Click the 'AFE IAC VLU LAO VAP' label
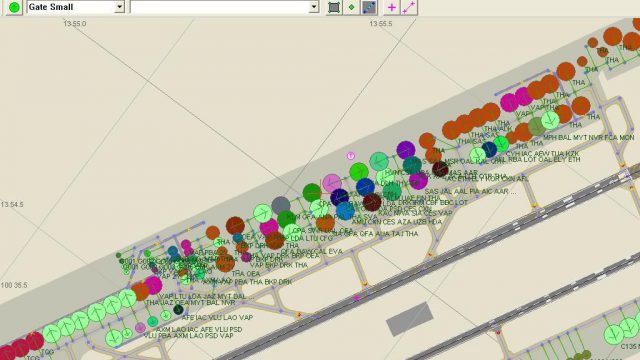640x360 pixels. tap(217, 318)
